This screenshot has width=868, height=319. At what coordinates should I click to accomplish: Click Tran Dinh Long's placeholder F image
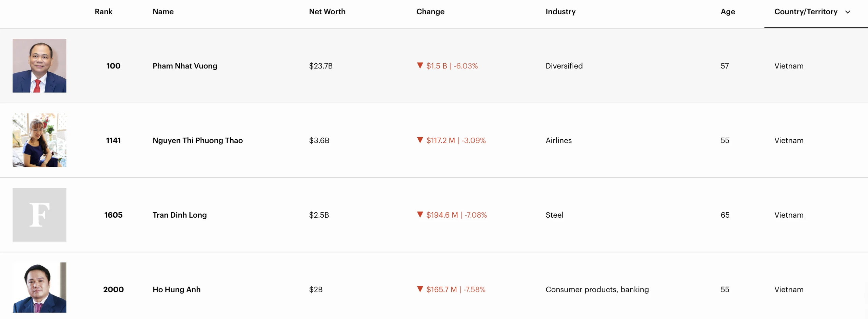pyautogui.click(x=39, y=215)
